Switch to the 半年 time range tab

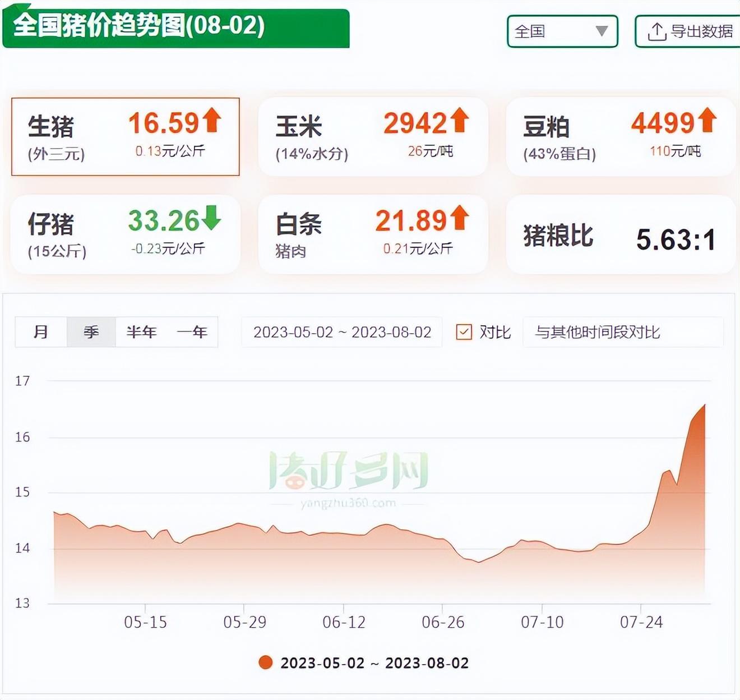(x=141, y=332)
